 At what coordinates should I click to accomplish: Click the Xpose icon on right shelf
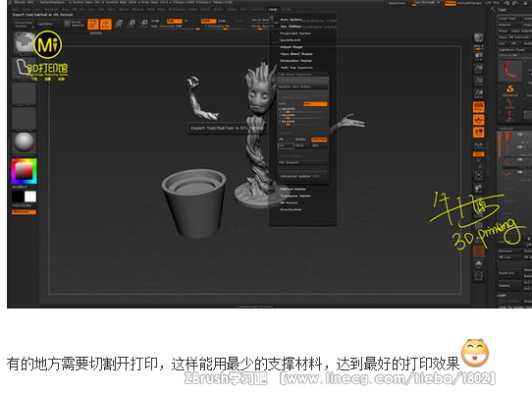click(x=479, y=276)
